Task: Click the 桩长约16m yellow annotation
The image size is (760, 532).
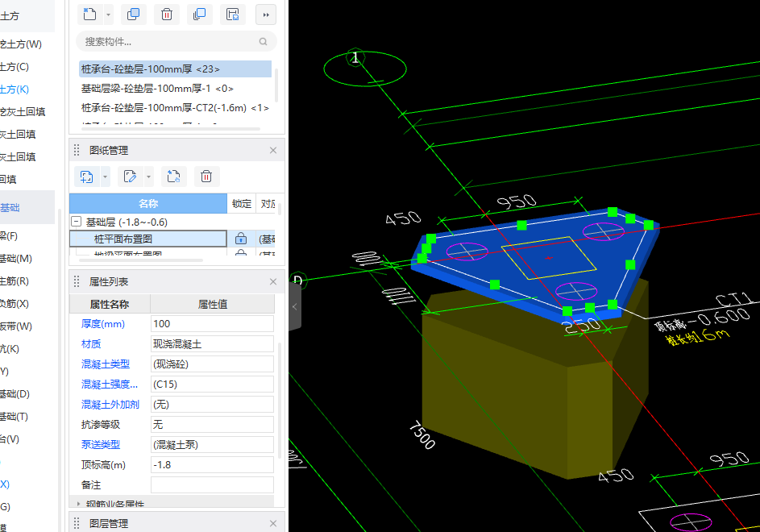Action: pos(699,337)
